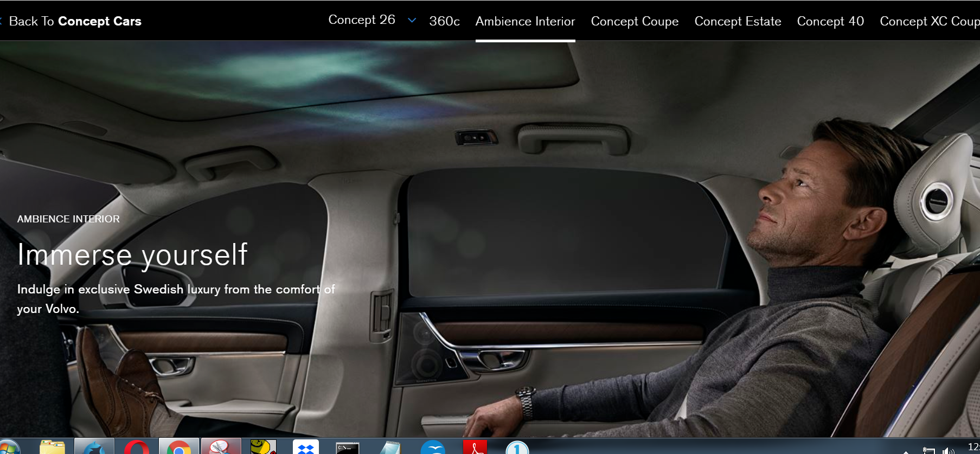Image resolution: width=980 pixels, height=454 pixels.
Task: Select the Ambience Interior tab
Action: click(525, 21)
